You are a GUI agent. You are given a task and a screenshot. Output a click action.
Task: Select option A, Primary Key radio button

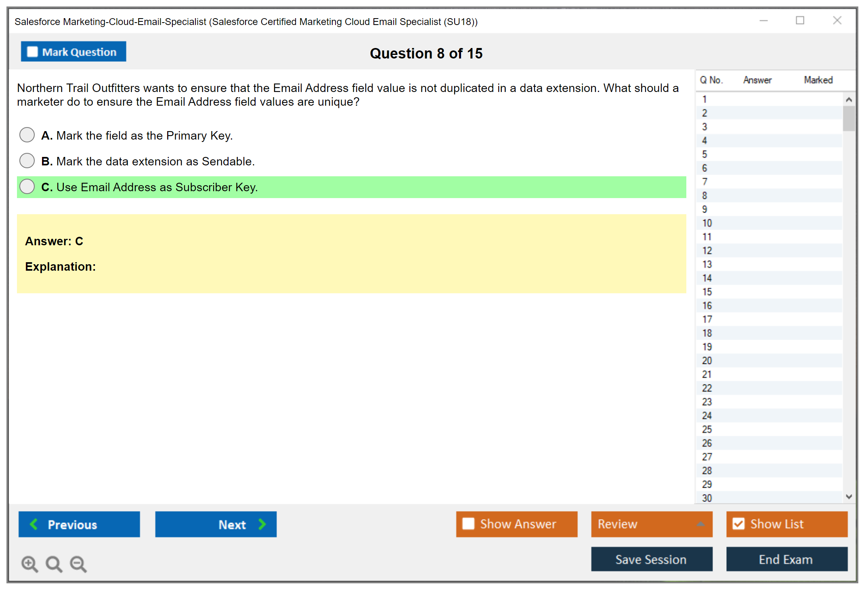point(27,135)
